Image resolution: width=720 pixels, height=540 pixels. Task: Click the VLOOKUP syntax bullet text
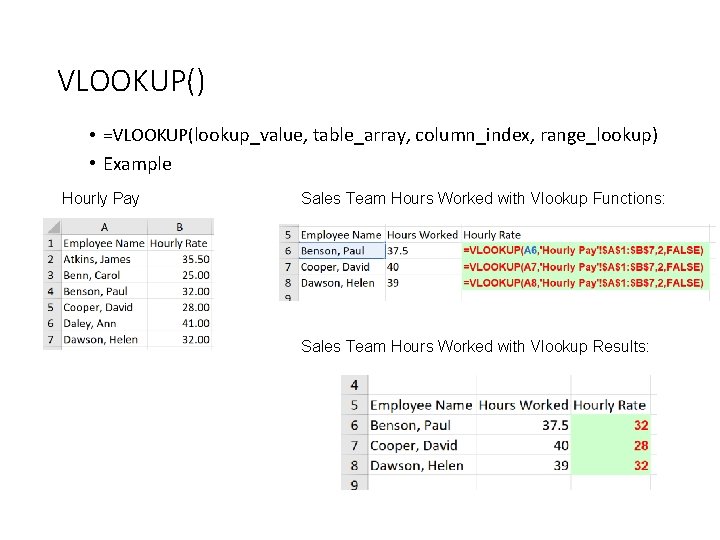click(381, 135)
